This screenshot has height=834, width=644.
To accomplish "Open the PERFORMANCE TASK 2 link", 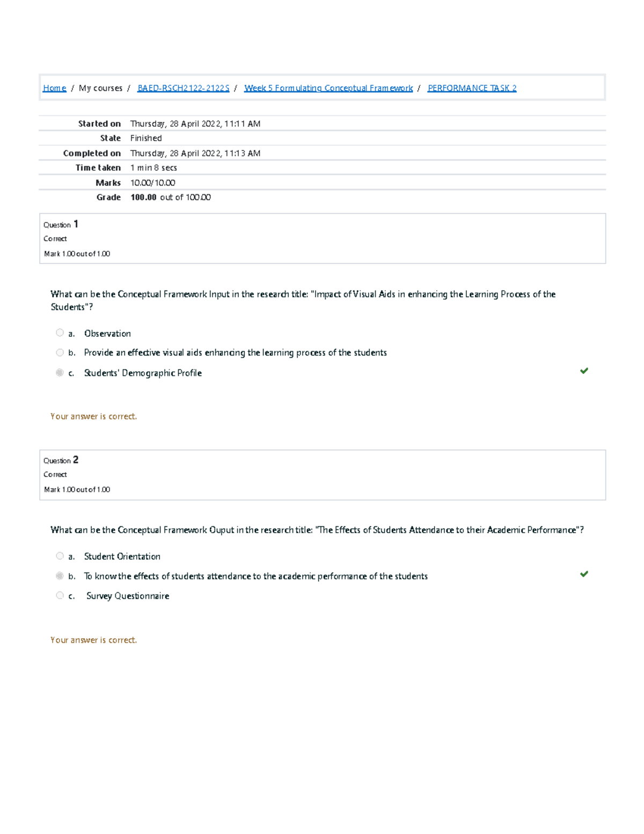I will point(472,88).
